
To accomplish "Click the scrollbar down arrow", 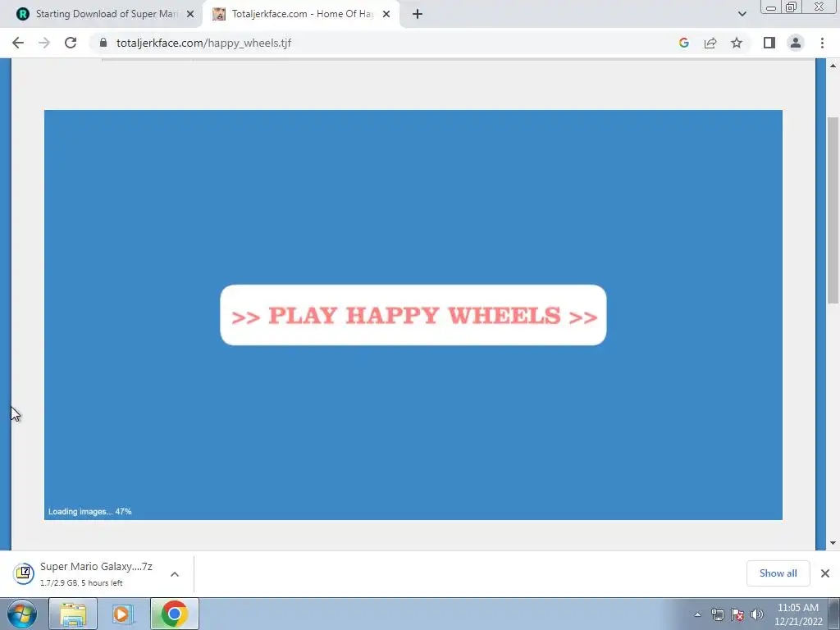I will pos(833,543).
